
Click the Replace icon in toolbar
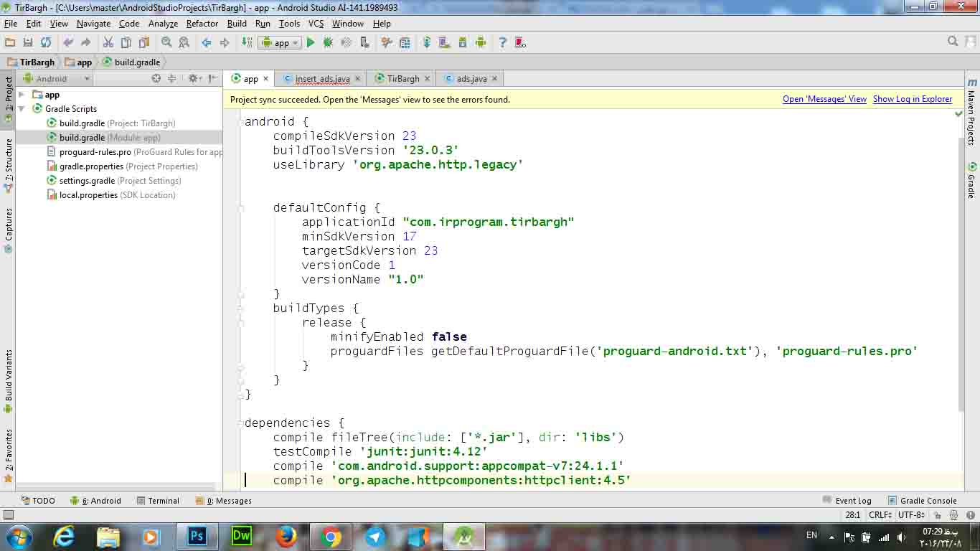(x=184, y=42)
